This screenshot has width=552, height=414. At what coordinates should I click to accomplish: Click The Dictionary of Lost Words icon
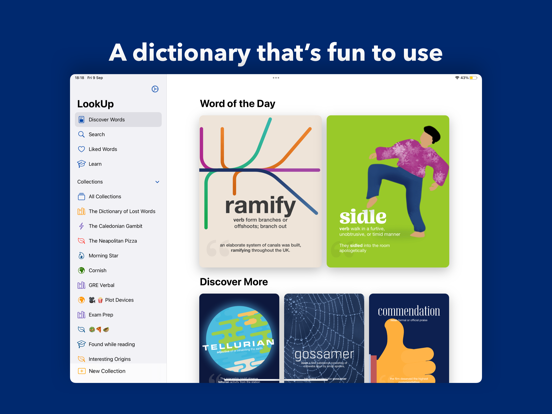coord(81,211)
